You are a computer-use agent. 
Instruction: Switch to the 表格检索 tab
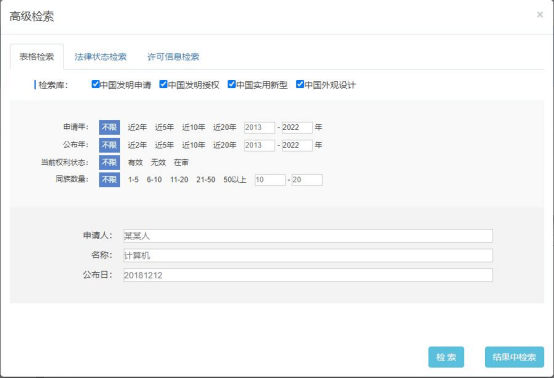click(x=37, y=57)
